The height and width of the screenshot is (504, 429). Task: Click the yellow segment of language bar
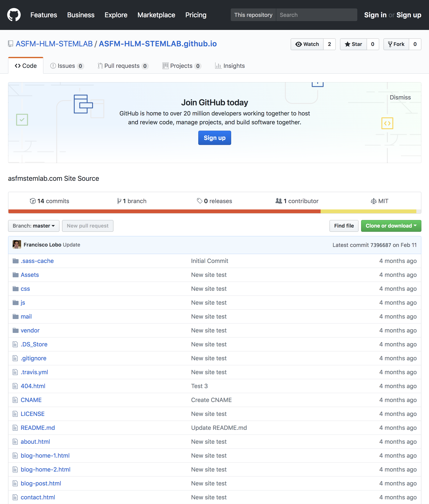click(368, 211)
